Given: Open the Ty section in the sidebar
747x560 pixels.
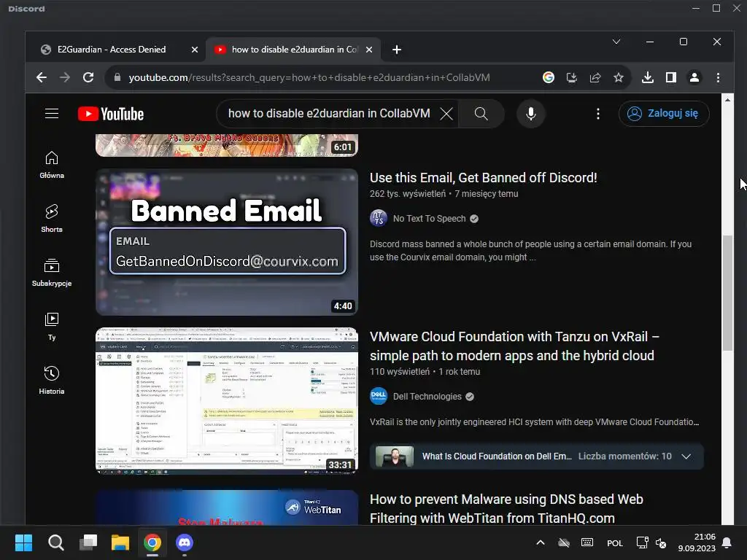Looking at the screenshot, I should (x=52, y=327).
